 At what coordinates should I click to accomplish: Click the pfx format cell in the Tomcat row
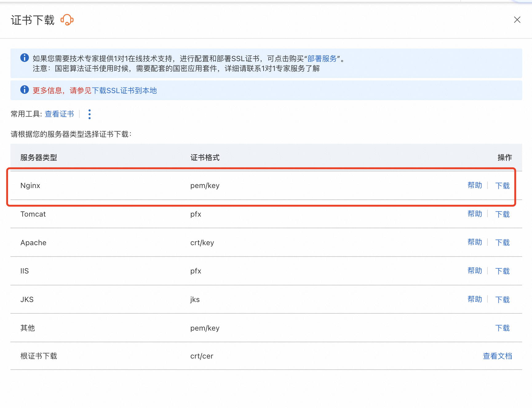click(x=196, y=214)
